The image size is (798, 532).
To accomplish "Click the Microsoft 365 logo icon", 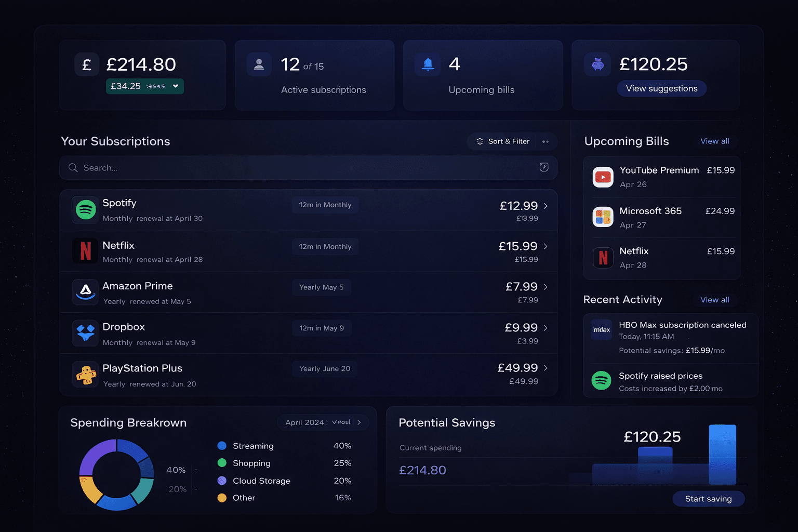I will [603, 217].
